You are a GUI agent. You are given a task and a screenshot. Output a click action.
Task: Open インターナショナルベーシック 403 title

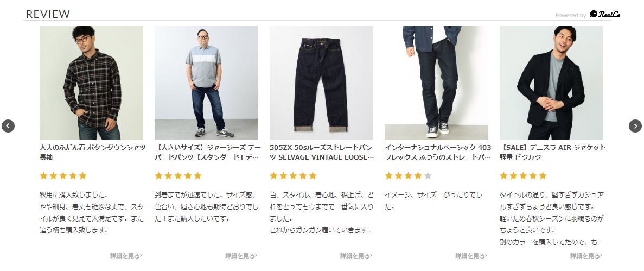(x=438, y=152)
